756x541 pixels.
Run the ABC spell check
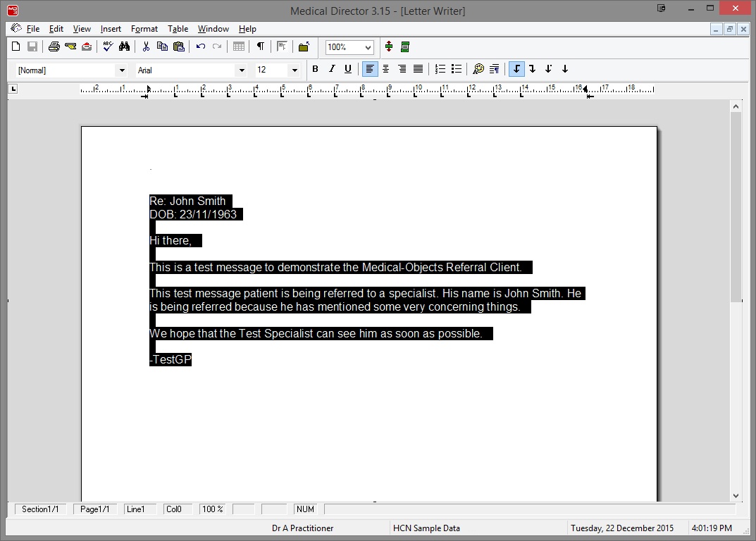coord(108,46)
